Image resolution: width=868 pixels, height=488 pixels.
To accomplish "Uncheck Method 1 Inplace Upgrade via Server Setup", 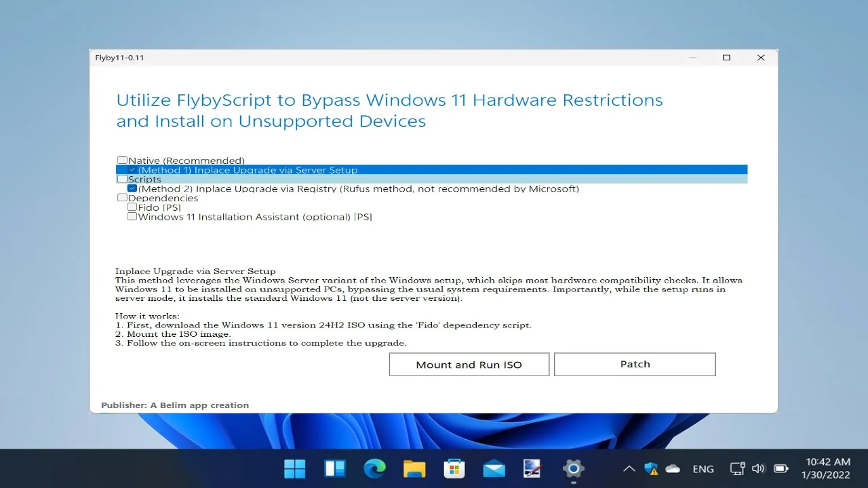I will 132,170.
